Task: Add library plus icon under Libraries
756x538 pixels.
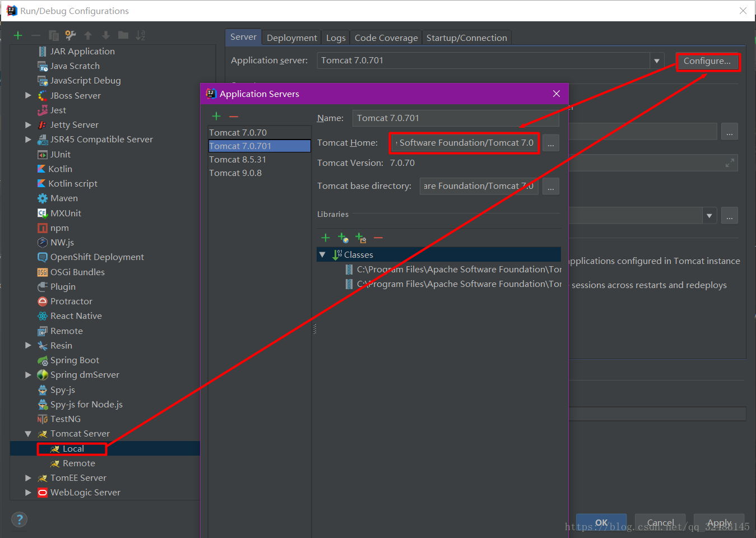Action: coord(326,238)
